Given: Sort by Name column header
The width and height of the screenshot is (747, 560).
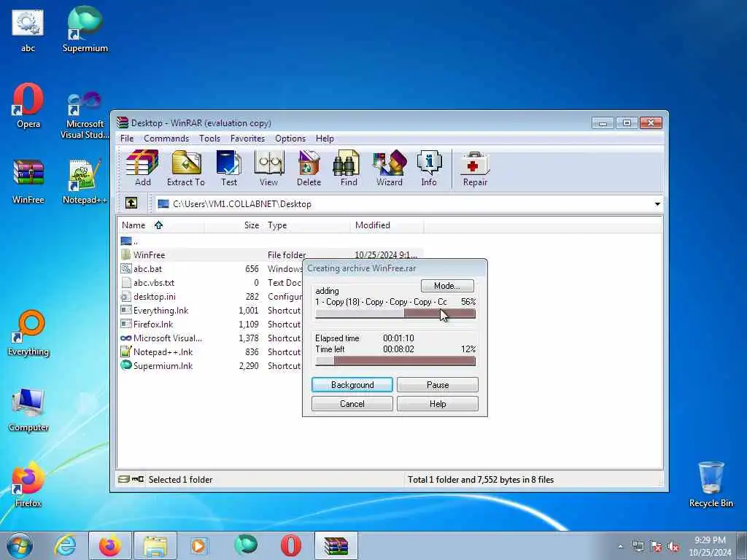Looking at the screenshot, I should coord(161,225).
